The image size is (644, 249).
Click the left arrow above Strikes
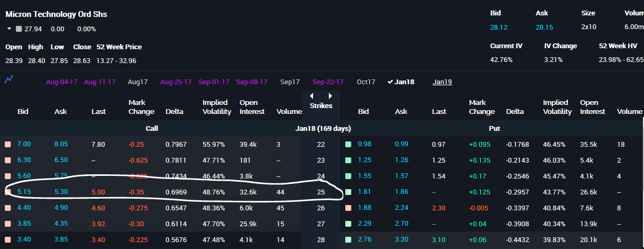click(311, 96)
